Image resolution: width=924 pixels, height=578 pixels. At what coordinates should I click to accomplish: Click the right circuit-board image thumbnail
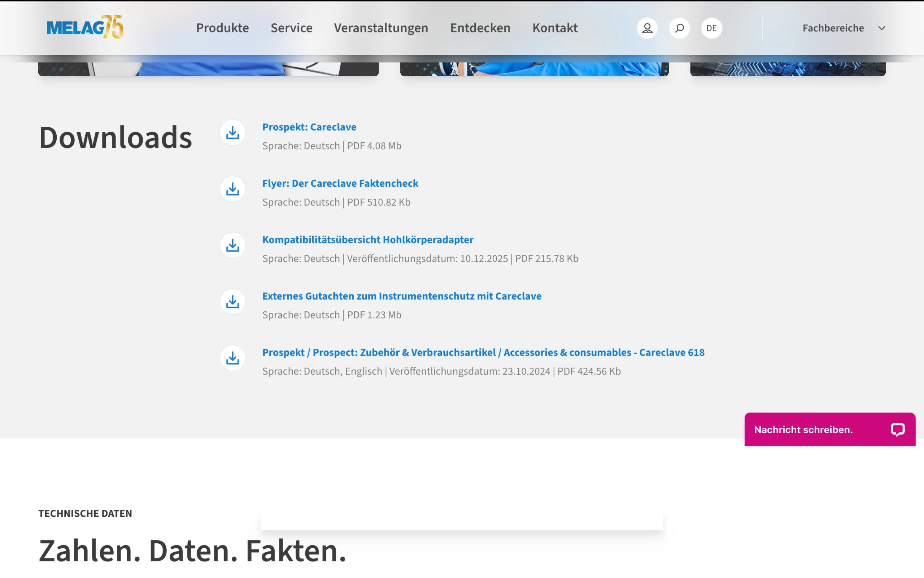pyautogui.click(x=788, y=69)
